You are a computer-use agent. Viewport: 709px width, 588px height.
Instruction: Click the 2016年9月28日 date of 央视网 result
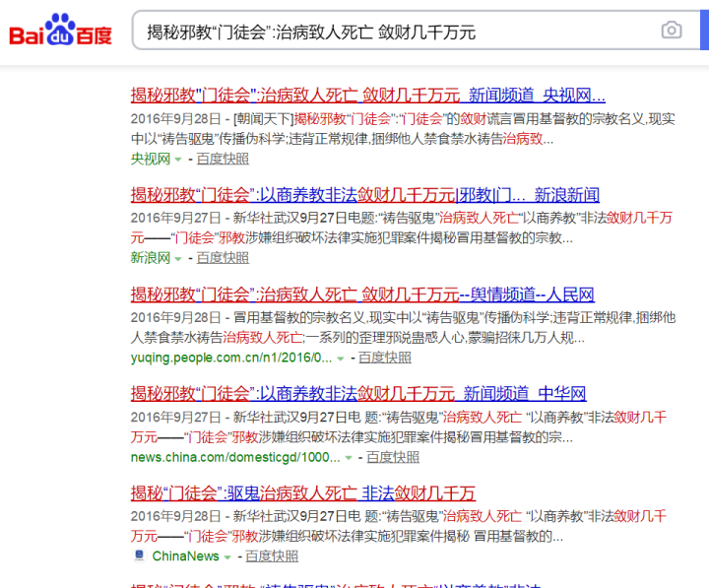pos(175,119)
